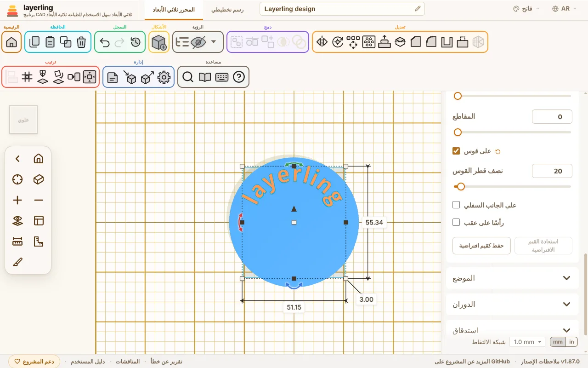Viewport: 588px width, 368px height.
Task: Click the نصف قطر القوس slider handle
Action: point(461,187)
